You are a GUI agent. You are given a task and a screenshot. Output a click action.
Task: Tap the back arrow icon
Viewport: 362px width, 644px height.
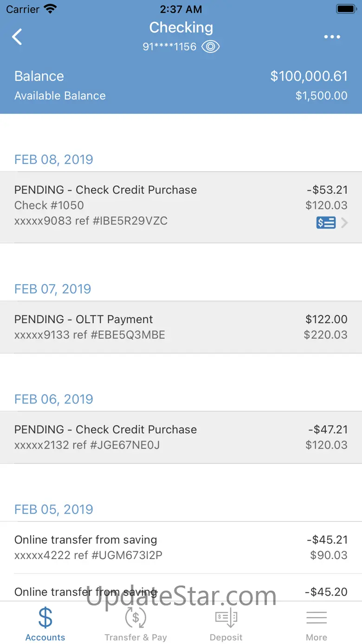tap(17, 37)
